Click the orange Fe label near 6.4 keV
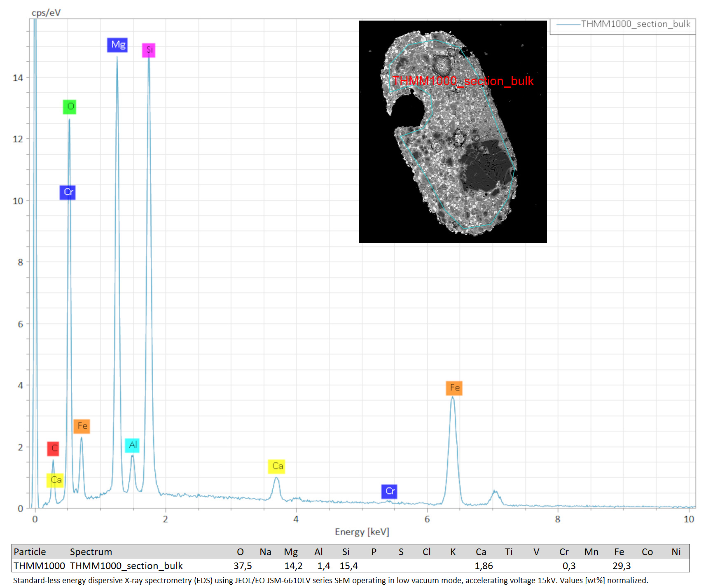This screenshot has width=706, height=588. pos(454,388)
